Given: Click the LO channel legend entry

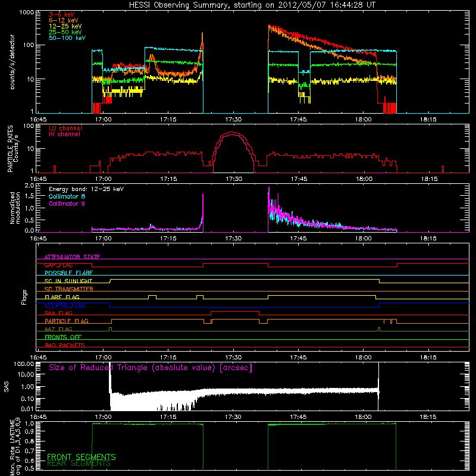Looking at the screenshot, I should [65, 128].
